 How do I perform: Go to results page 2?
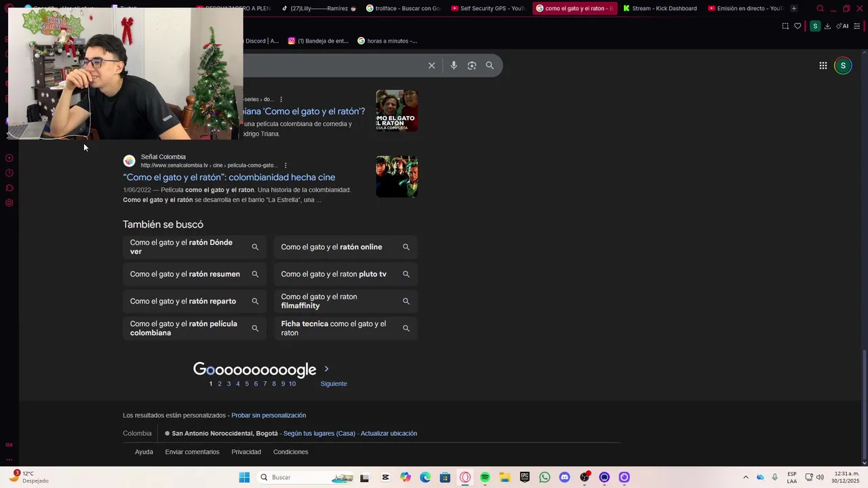[x=220, y=384]
